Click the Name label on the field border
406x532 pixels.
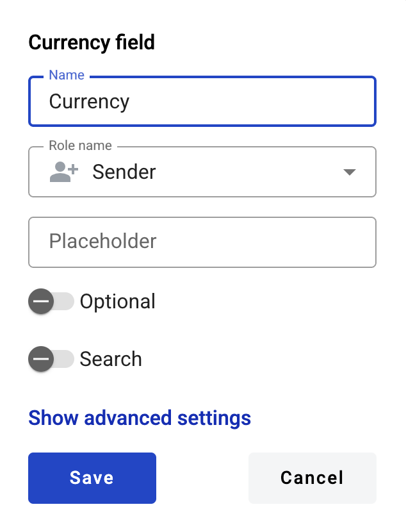[67, 75]
